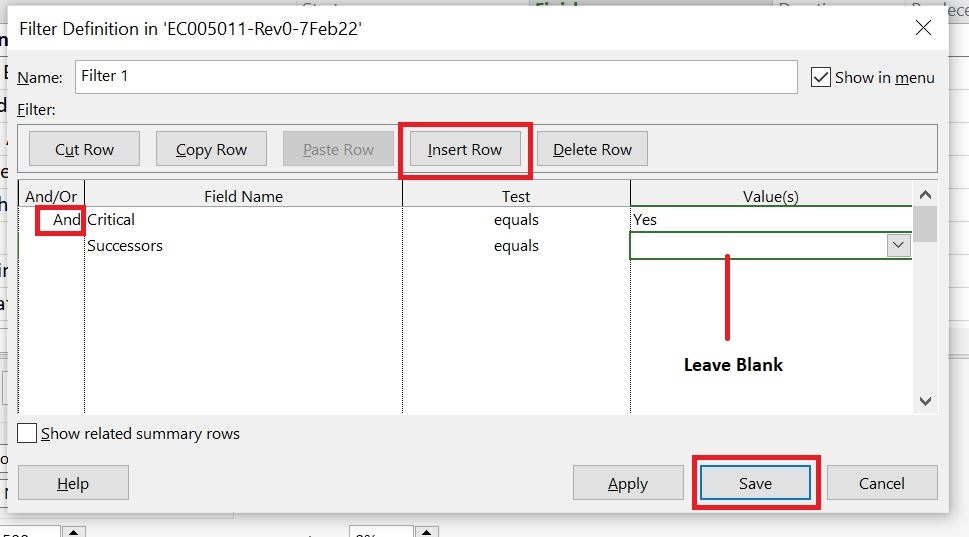The height and width of the screenshot is (537, 969).
Task: Toggle the Show in menu checkbox
Action: pyautogui.click(x=821, y=77)
